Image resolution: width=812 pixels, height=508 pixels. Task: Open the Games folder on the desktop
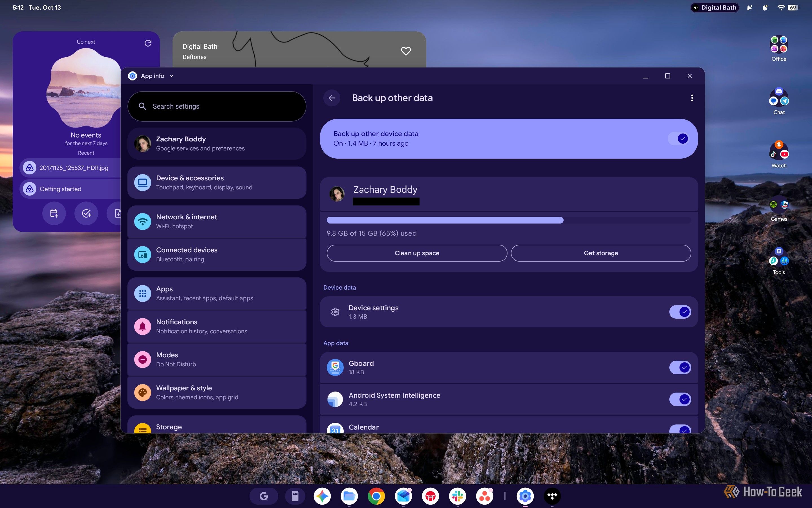click(779, 209)
